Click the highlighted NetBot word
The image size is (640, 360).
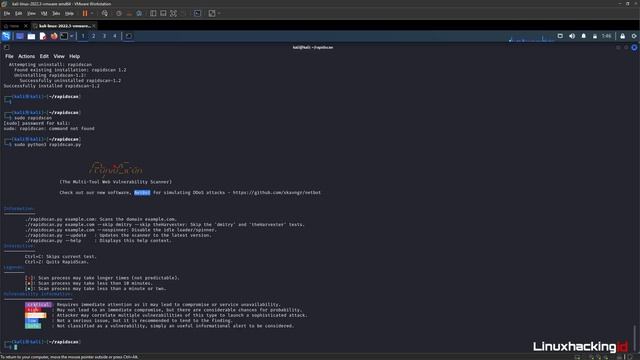point(142,193)
